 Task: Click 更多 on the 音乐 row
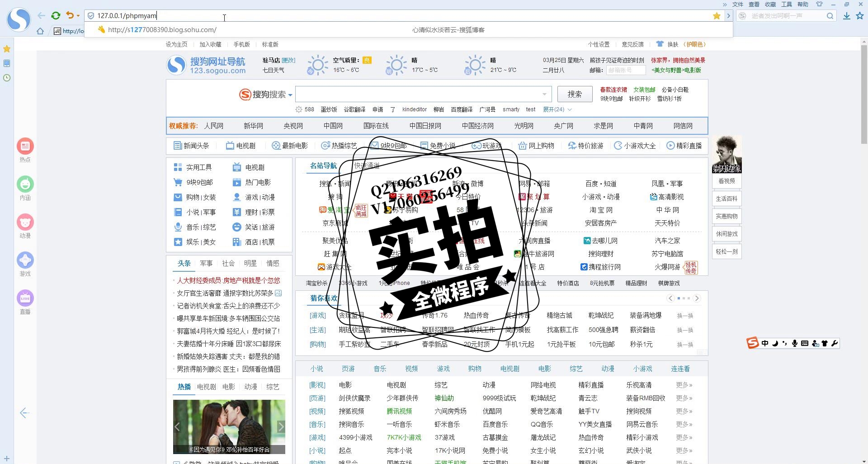[684, 424]
